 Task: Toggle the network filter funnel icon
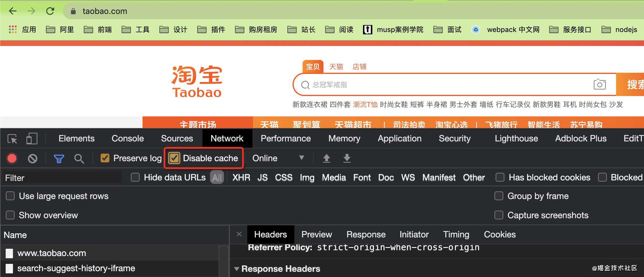pos(59,159)
